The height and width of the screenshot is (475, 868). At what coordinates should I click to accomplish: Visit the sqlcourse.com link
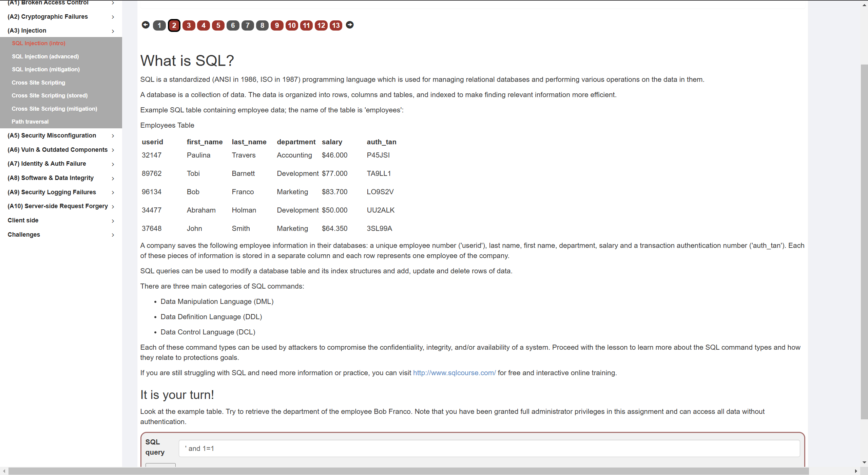coord(454,373)
